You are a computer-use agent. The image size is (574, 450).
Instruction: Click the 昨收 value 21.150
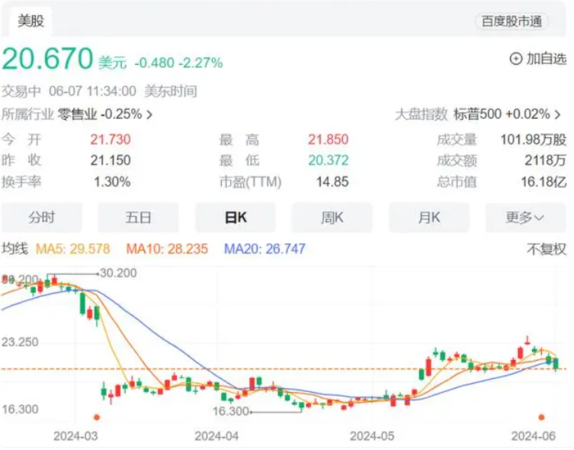(x=111, y=161)
